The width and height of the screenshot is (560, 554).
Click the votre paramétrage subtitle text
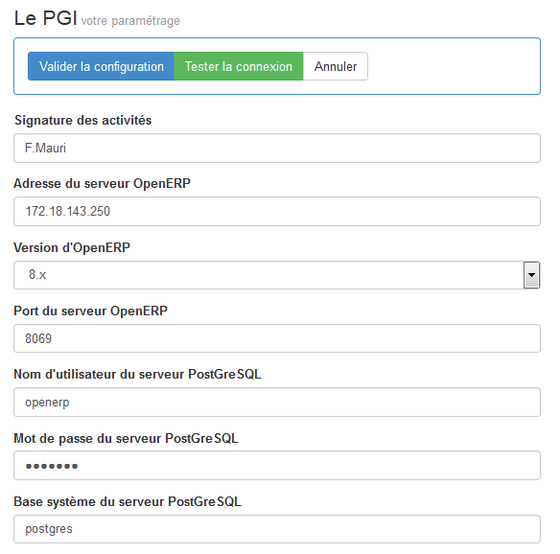[130, 21]
